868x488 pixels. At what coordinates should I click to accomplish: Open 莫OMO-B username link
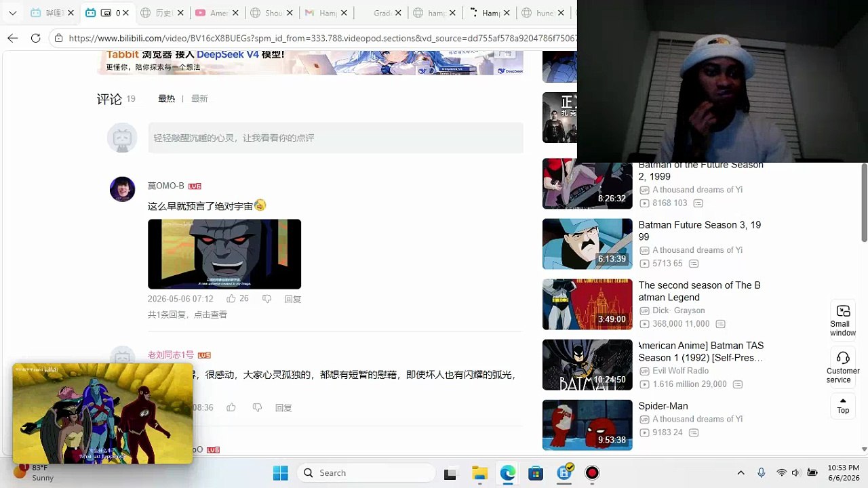(x=166, y=186)
